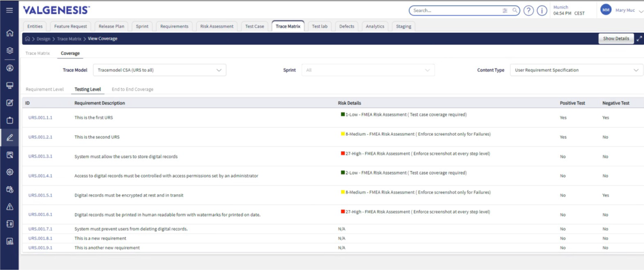The width and height of the screenshot is (644, 272).
Task: Open the URS.001.2.1 link
Action: [x=40, y=137]
